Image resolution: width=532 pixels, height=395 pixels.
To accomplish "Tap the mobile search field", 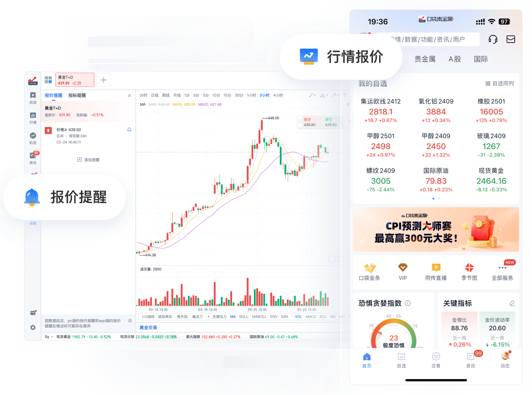I will pos(428,39).
